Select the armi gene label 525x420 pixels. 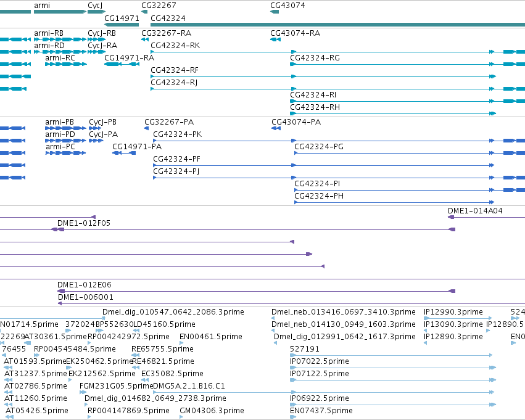[x=42, y=6]
